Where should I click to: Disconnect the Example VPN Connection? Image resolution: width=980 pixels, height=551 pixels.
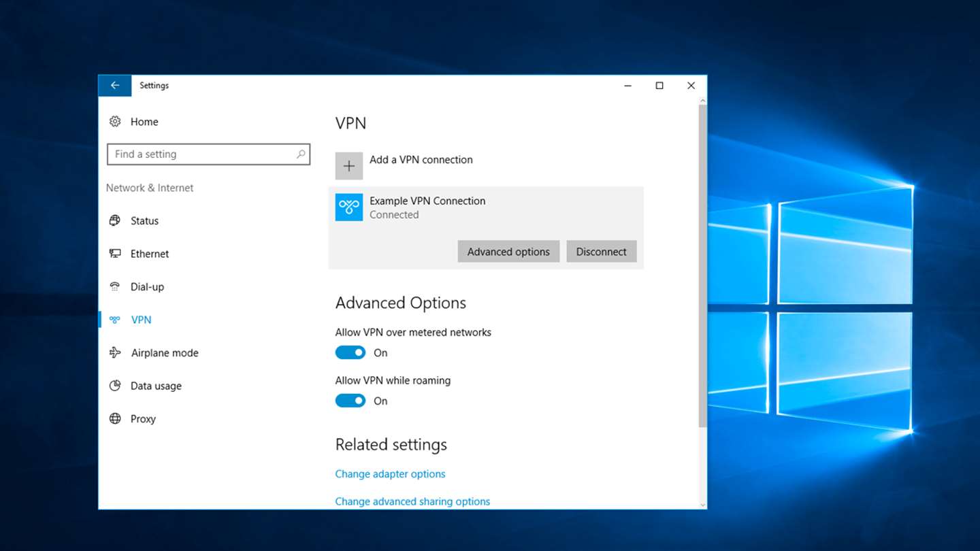(602, 252)
